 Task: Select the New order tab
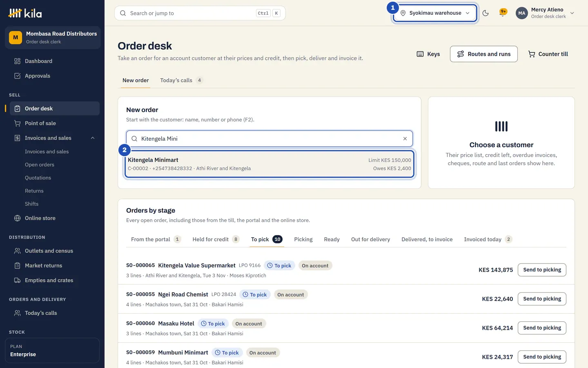coord(136,80)
